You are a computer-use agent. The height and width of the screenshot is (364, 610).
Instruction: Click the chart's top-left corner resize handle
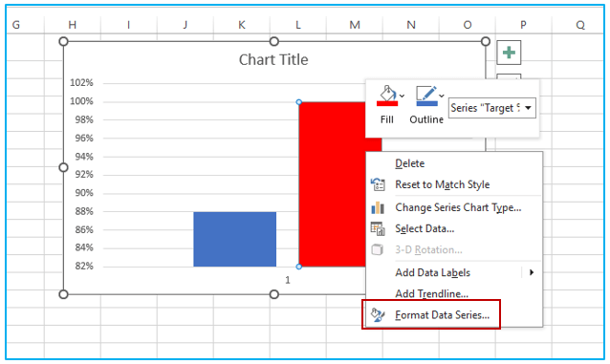click(63, 41)
